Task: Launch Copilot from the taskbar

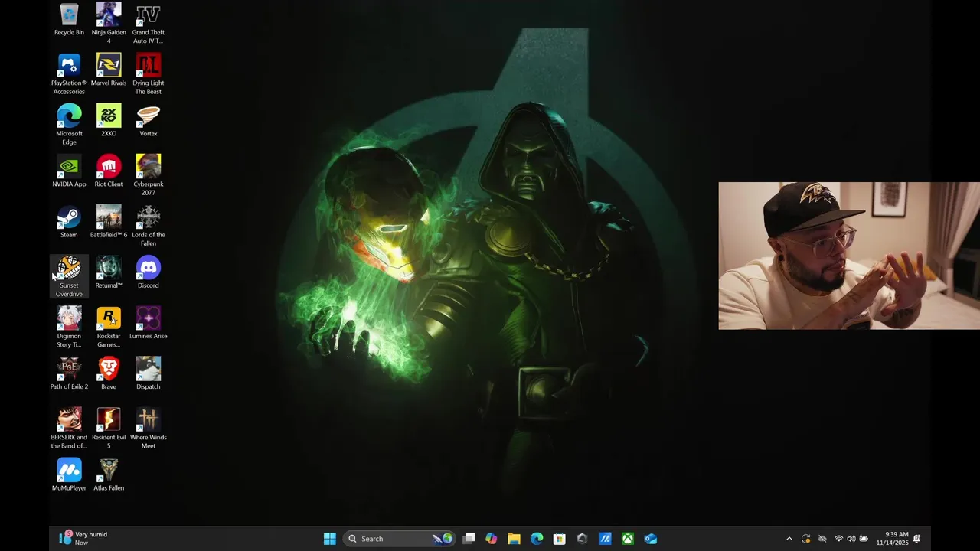Action: click(492, 539)
